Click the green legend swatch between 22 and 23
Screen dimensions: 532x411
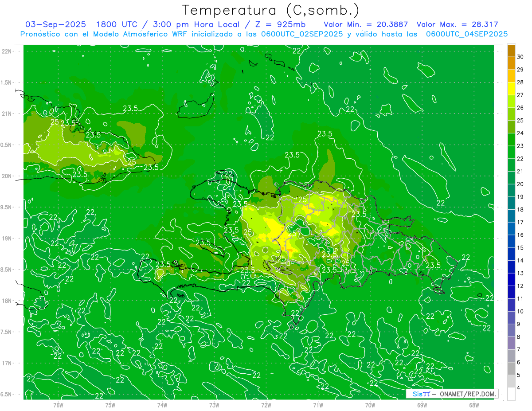tap(511, 153)
